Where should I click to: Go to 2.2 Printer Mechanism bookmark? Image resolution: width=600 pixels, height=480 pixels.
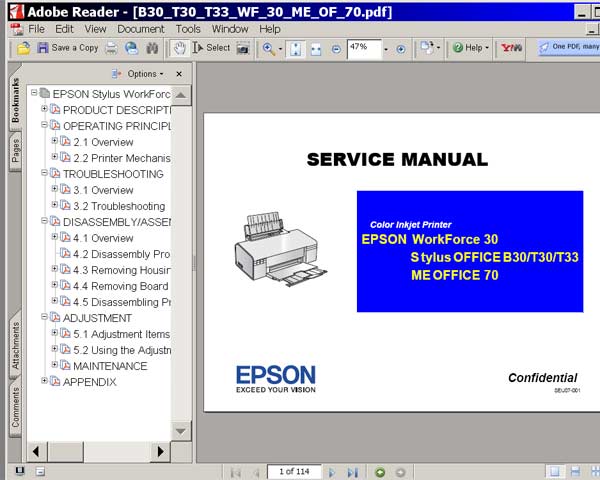122,158
